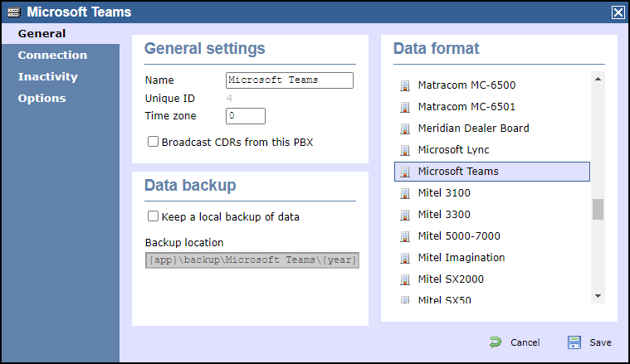This screenshot has height=364, width=630.
Task: Focus the Time zone input box
Action: coord(246,116)
